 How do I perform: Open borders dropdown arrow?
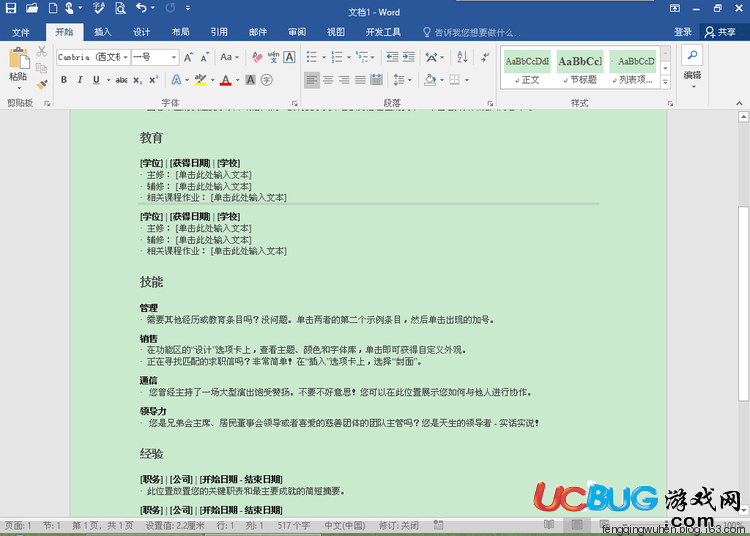pyautogui.click(x=467, y=80)
